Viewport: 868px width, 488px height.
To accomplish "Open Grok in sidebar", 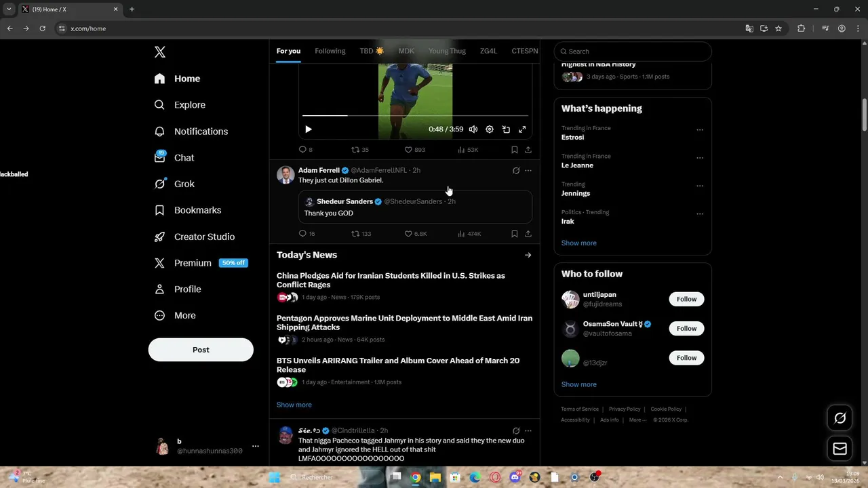I will point(174,184).
